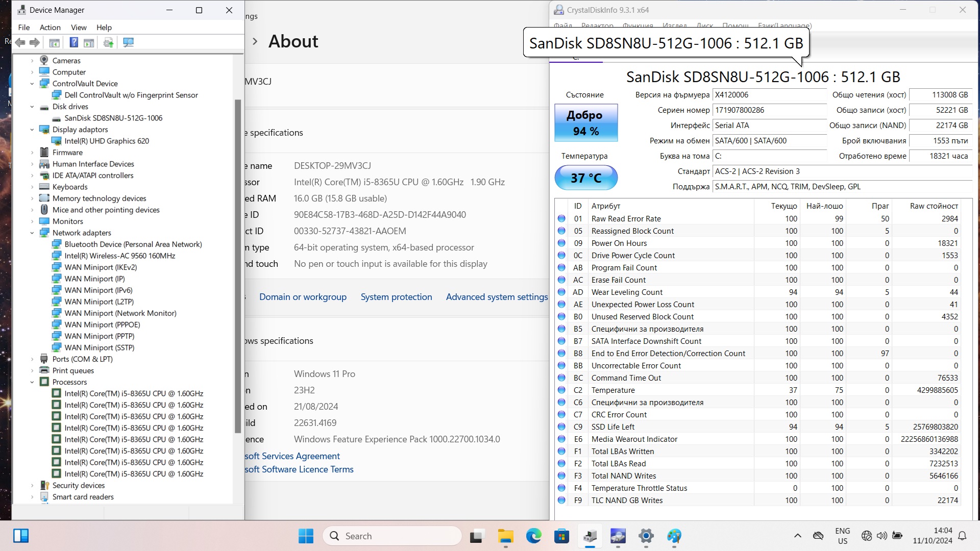Open the View menu in Device Manager
The height and width of the screenshot is (551, 980).
click(79, 28)
